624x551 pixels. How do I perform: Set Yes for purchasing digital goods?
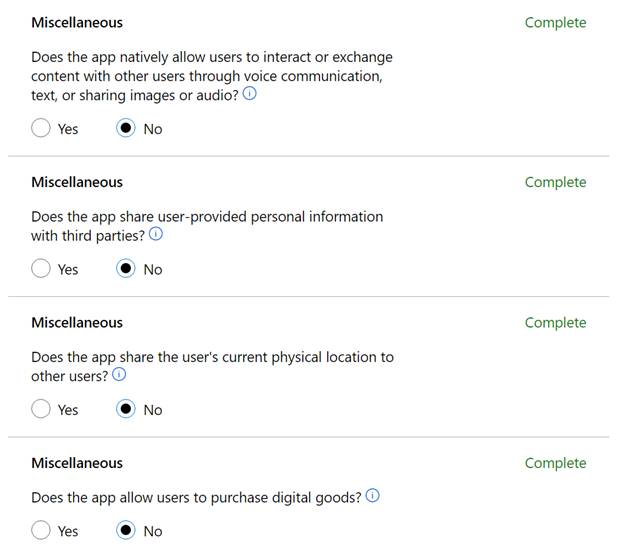tap(41, 530)
